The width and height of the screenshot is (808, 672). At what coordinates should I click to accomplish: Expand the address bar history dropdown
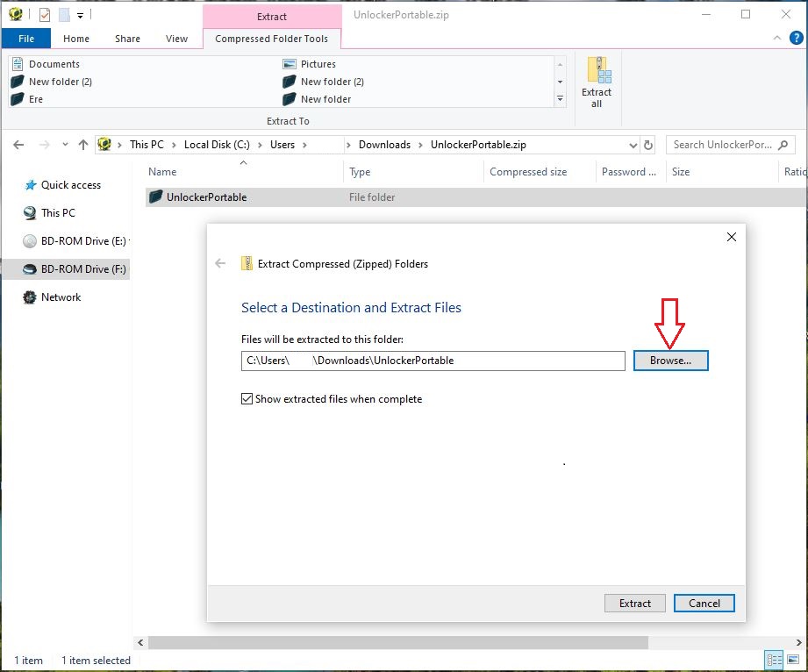pyautogui.click(x=633, y=145)
